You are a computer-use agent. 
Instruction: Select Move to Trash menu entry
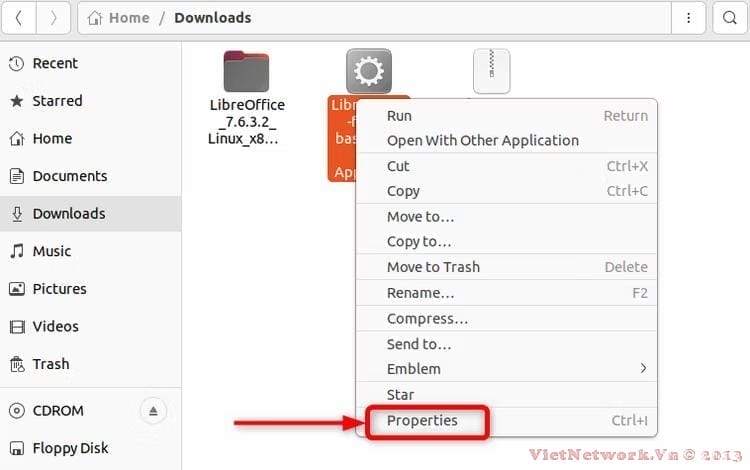coord(433,267)
